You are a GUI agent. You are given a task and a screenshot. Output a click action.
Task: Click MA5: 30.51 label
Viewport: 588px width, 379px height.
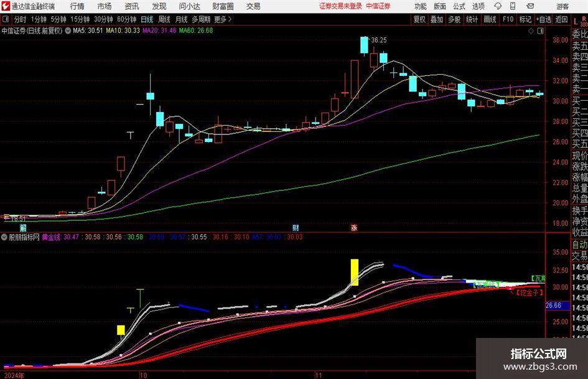(88, 30)
